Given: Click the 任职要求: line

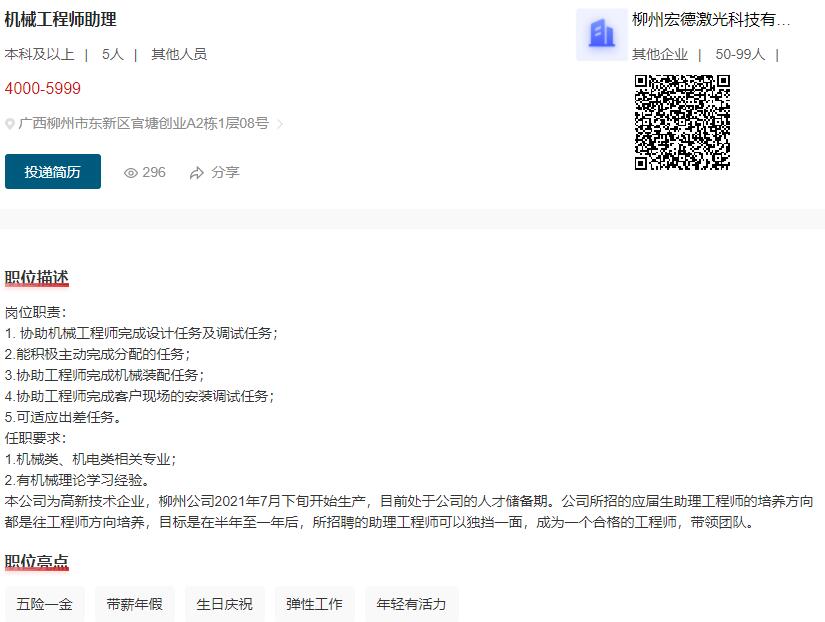Looking at the screenshot, I should 36,438.
